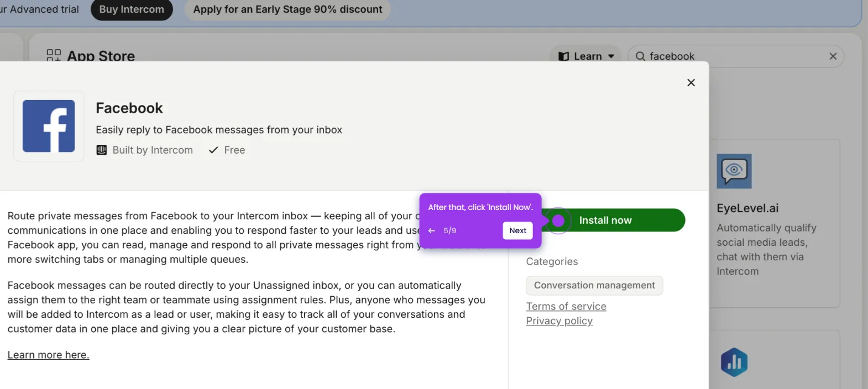Clear the facebook search text
Image resolution: width=868 pixels, height=389 pixels.
pos(833,56)
